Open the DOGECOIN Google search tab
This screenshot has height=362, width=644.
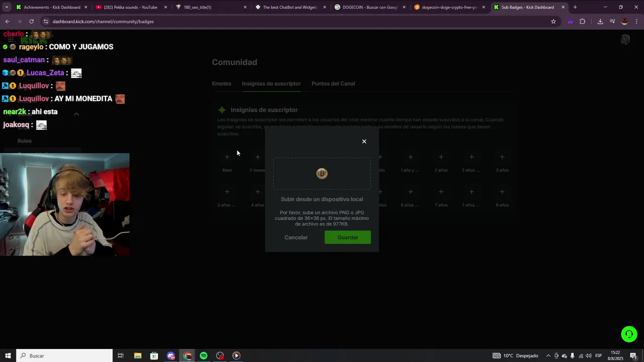(x=370, y=7)
